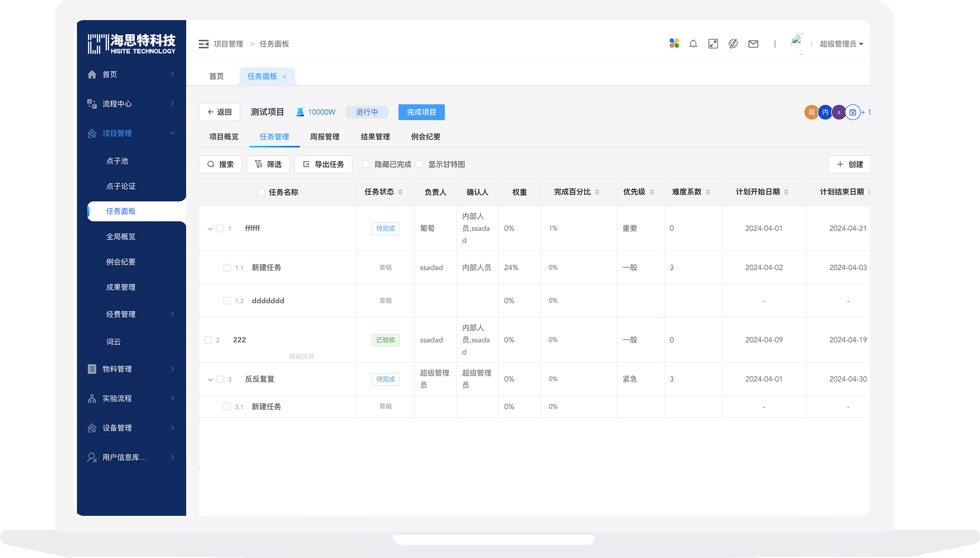Switch to 项目概览 tab
980x558 pixels.
pyautogui.click(x=224, y=137)
